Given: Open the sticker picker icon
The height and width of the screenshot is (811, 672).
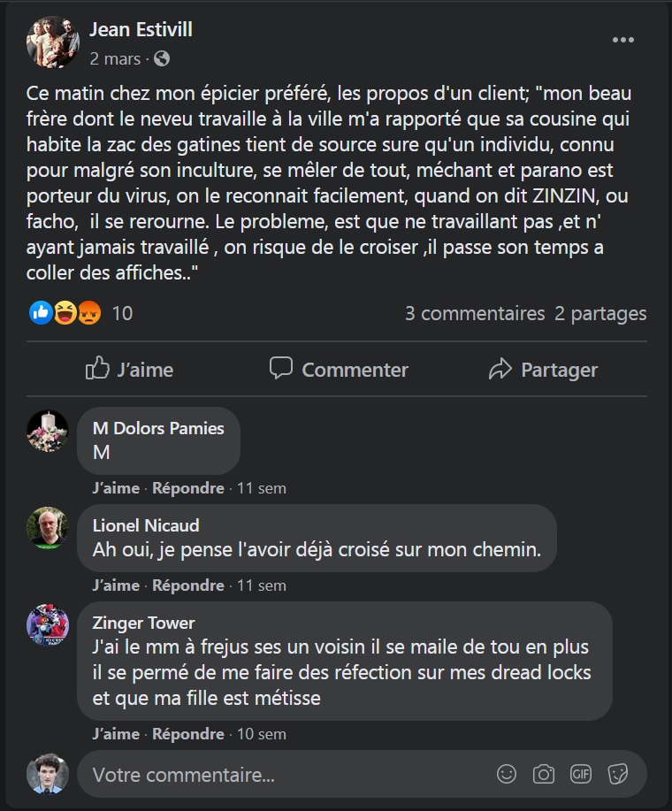Looking at the screenshot, I should coord(618,775).
